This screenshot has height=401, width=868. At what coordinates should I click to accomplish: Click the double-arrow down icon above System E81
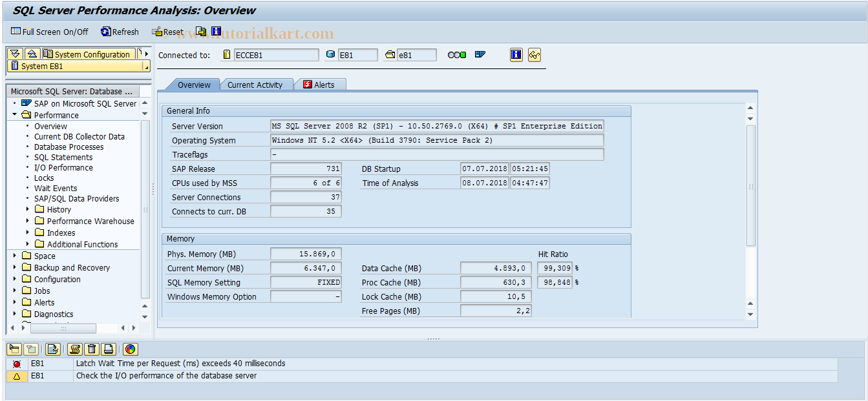[16, 54]
